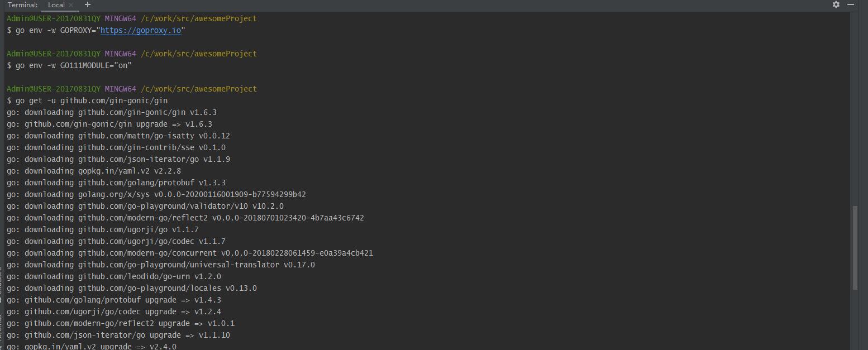
Task: Click line downloading json-iterator/go v1.1.9
Action: [118, 159]
